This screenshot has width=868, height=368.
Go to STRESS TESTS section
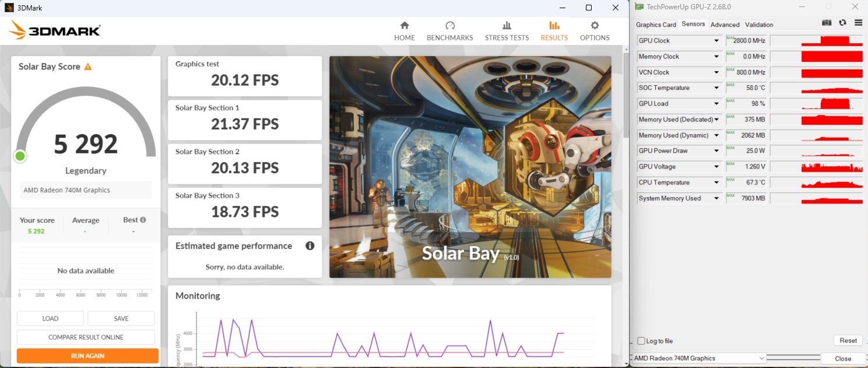tap(507, 31)
